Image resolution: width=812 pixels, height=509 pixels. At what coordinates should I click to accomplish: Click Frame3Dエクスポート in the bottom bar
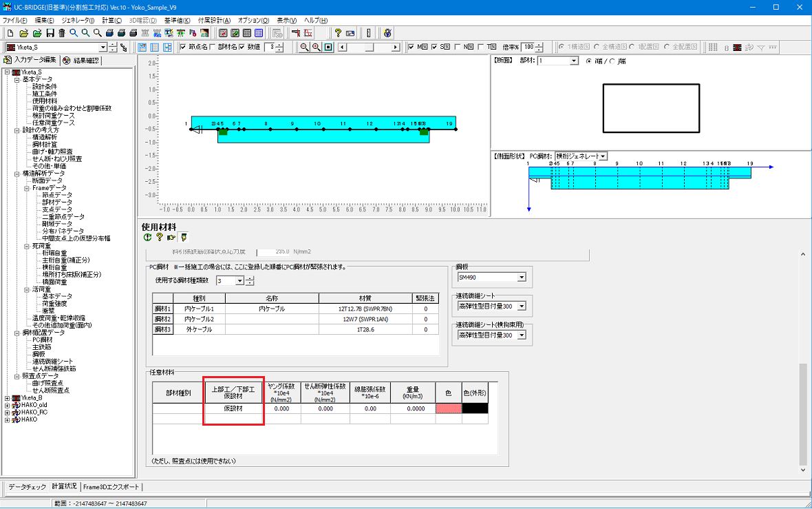111,487
